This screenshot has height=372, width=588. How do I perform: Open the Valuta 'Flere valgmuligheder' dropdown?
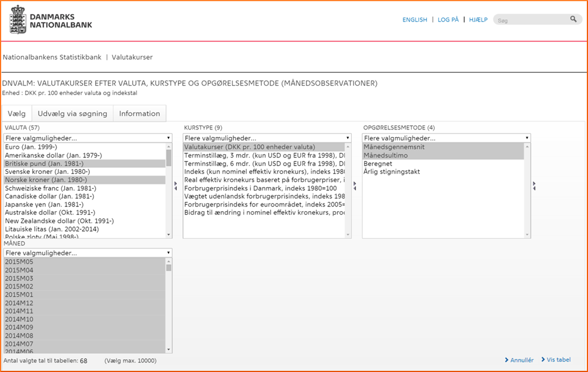point(87,138)
